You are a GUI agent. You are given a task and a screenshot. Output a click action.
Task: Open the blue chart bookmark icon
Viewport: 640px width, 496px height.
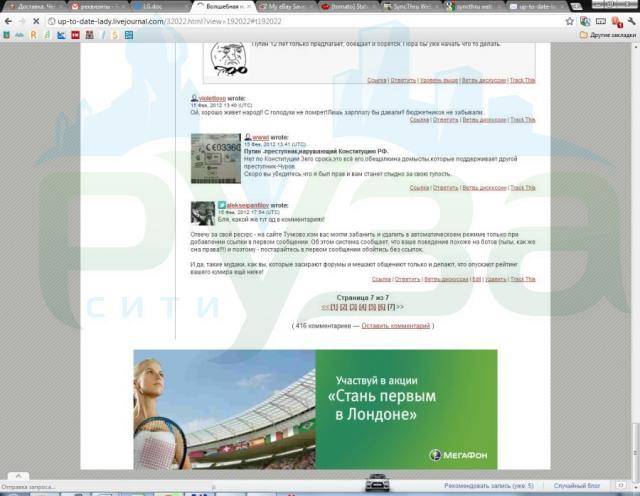(x=61, y=36)
